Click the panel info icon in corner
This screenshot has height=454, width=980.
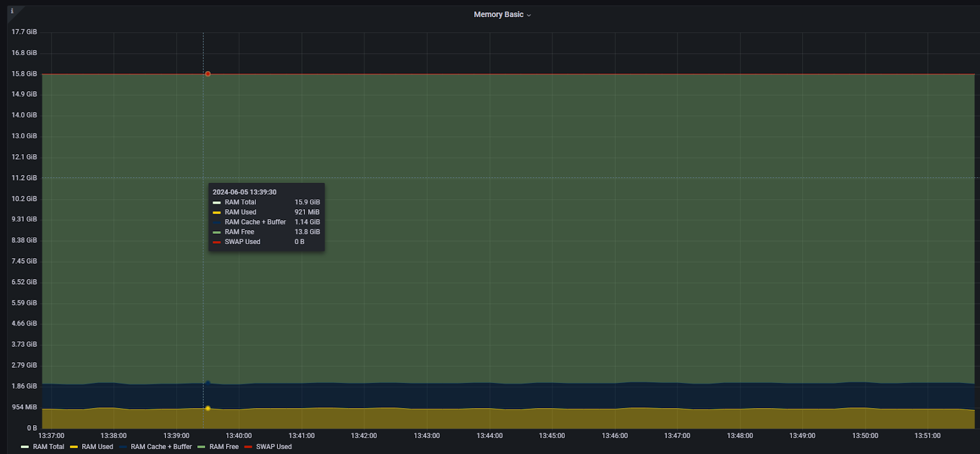(12, 11)
